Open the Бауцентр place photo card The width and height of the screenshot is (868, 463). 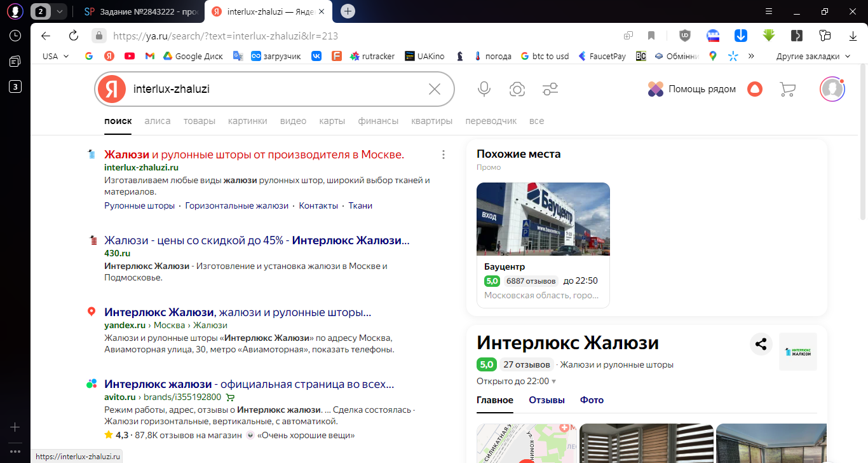[x=543, y=219]
